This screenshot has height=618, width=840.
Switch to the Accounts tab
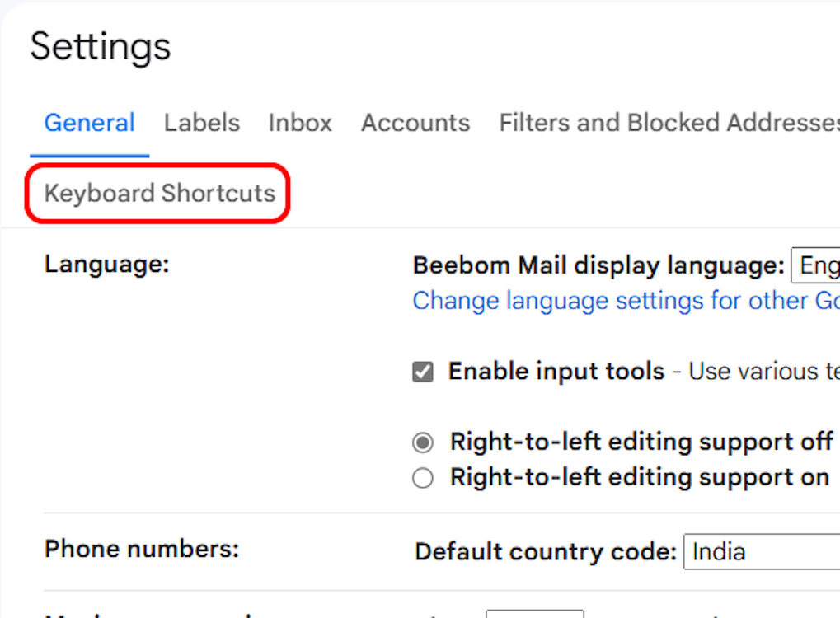[415, 122]
